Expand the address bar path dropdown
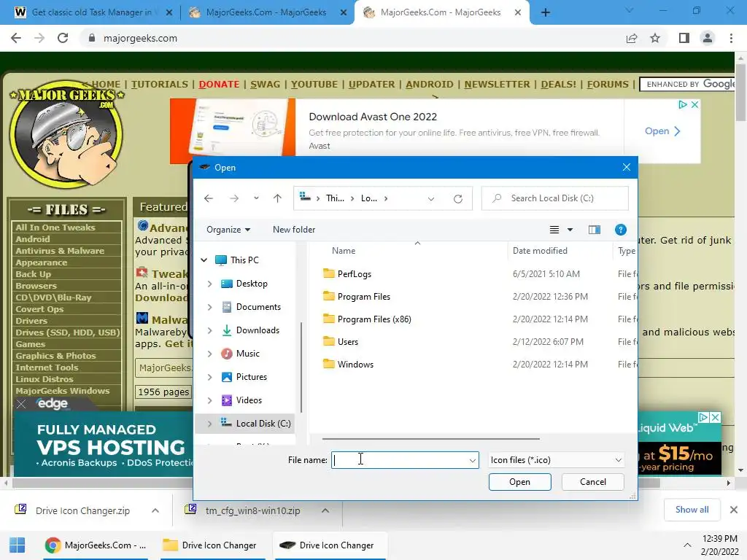747x560 pixels. pyautogui.click(x=431, y=198)
